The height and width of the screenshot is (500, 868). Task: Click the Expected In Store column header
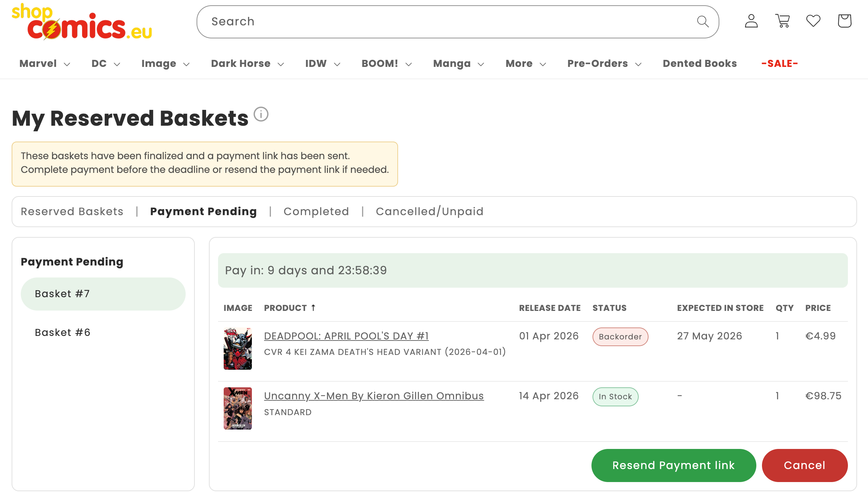click(x=720, y=308)
